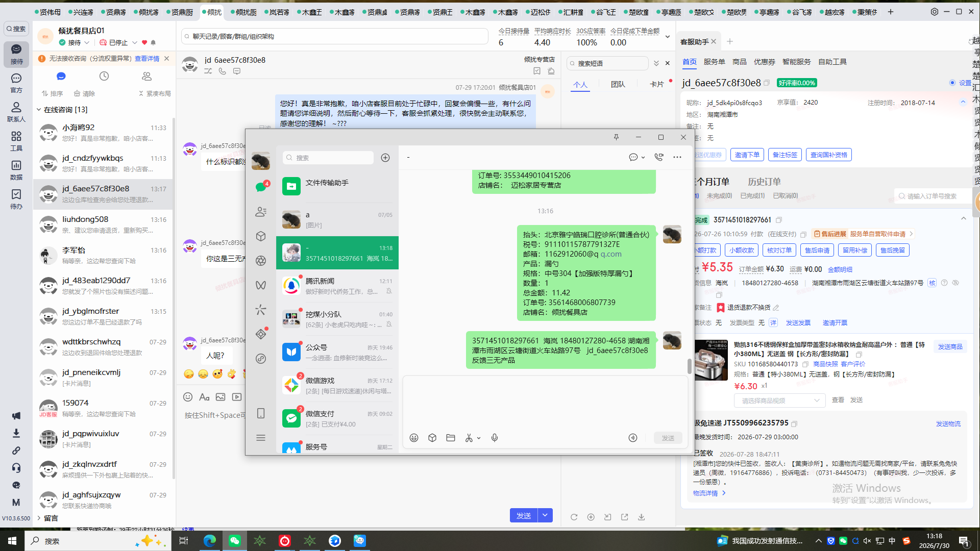Click WeChat send file folder icon
This screenshot has width=980, height=551.
[451, 438]
